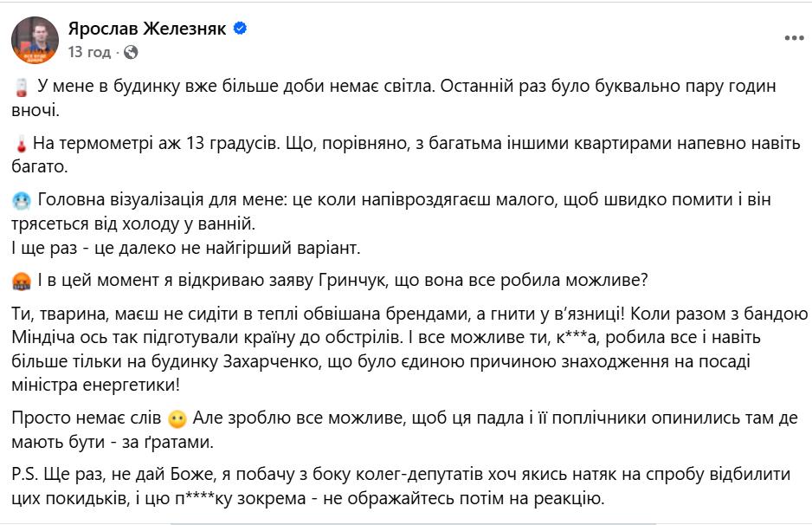Click Ярослав Железняк's profile avatar
The height and width of the screenshot is (525, 812).
[x=35, y=40]
